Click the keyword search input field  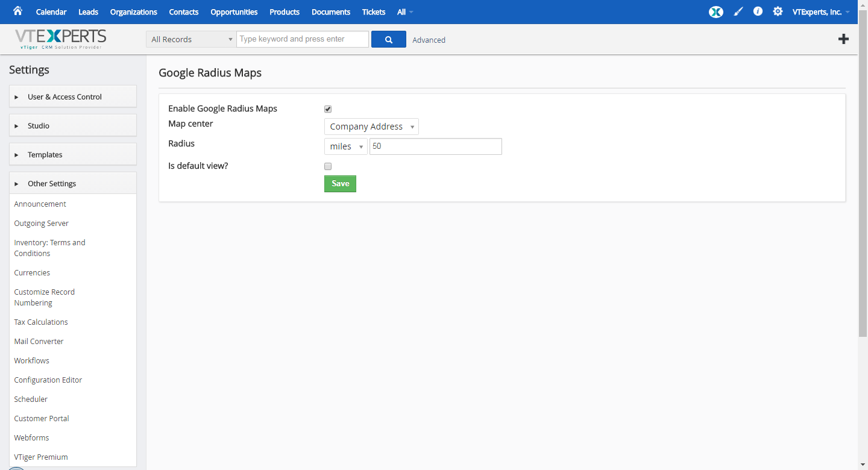pyautogui.click(x=303, y=39)
